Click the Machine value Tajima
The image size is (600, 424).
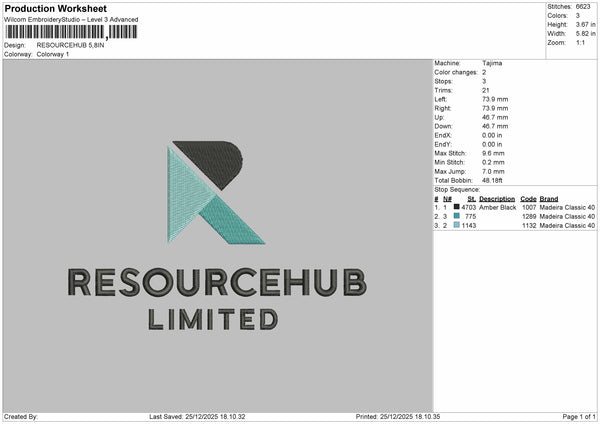point(492,63)
